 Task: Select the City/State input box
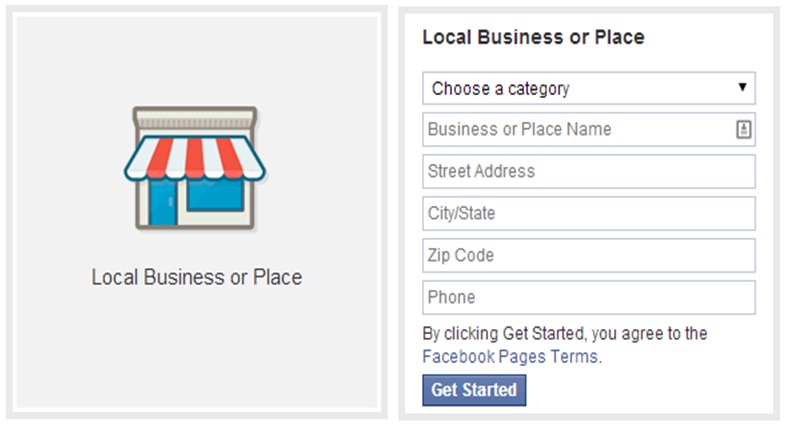tap(588, 214)
